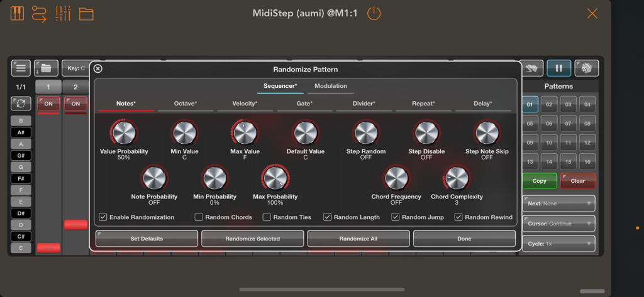This screenshot has height=297, width=644.
Task: Click the Chord Complexity knob
Action: coord(457,178)
